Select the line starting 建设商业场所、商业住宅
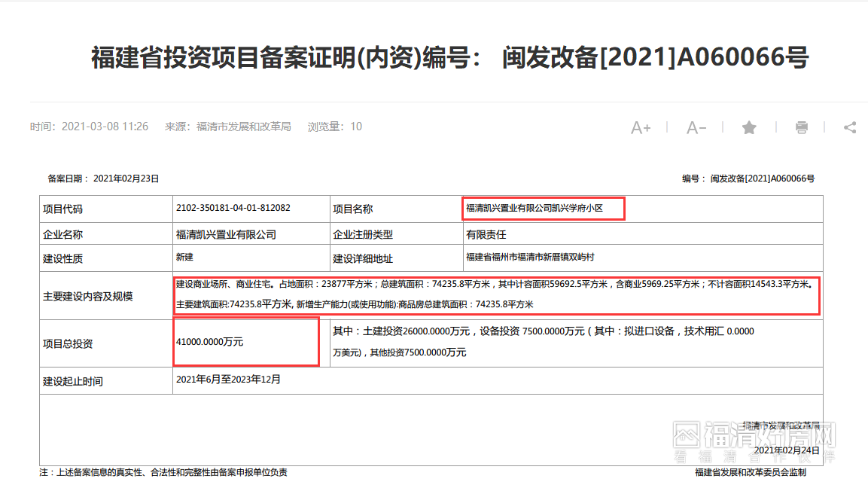This screenshot has height=488, width=868. point(495,284)
